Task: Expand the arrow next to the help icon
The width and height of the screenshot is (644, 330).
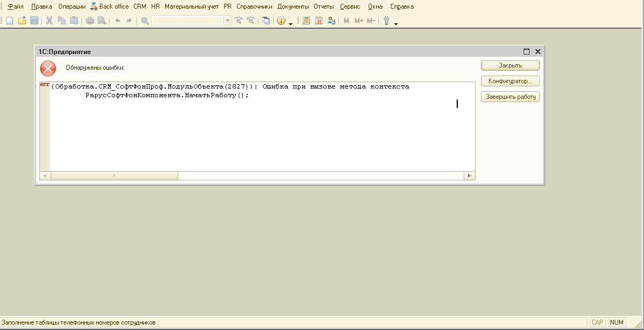Action: point(291,24)
